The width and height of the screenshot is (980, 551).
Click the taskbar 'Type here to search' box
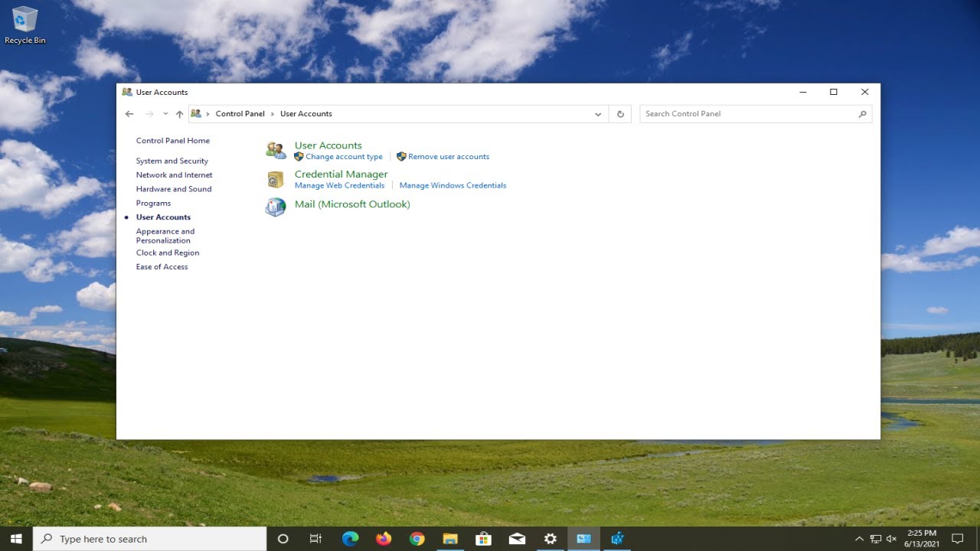coord(150,539)
